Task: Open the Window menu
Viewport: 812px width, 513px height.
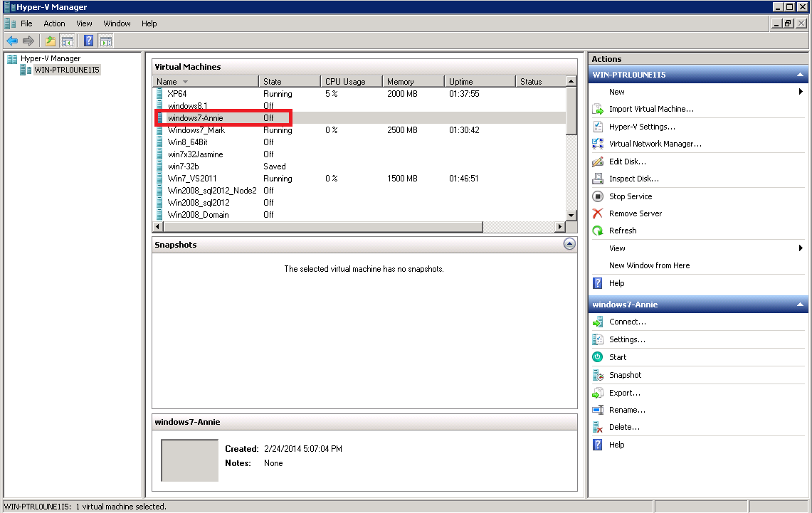Action: coord(117,23)
